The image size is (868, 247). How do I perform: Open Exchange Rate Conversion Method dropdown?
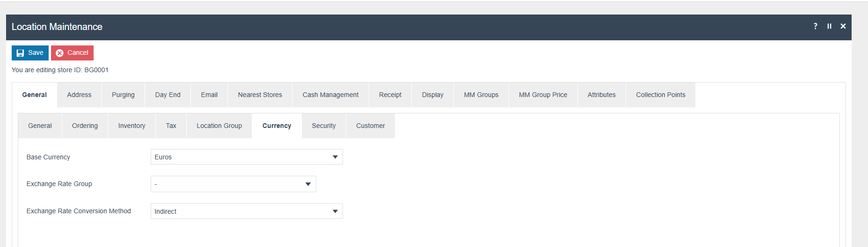pos(246,211)
